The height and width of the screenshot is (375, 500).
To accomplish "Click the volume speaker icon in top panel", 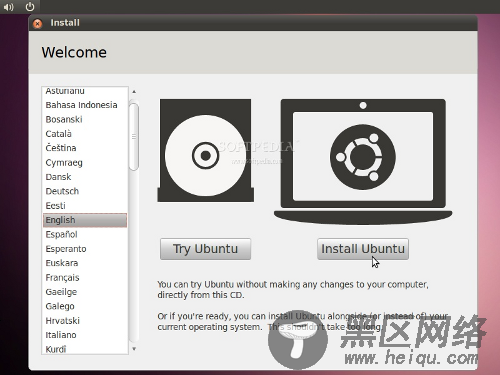I will point(8,7).
